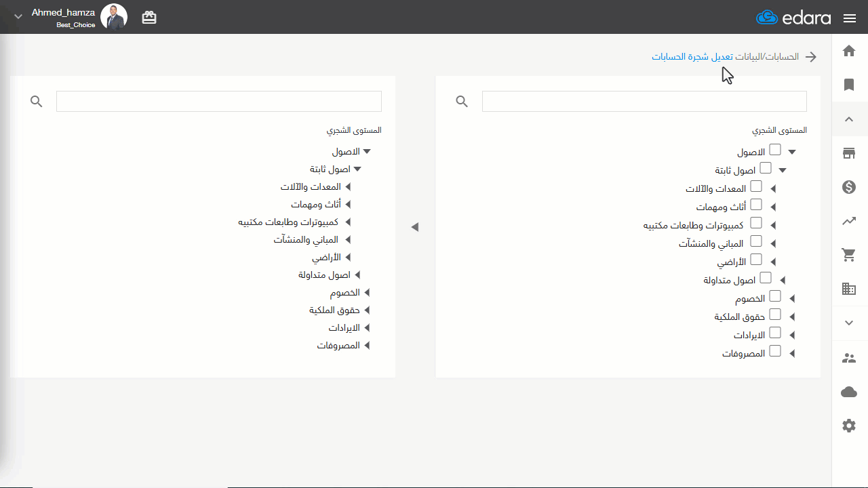The height and width of the screenshot is (488, 868).
Task: Check the الخصوم checkbox
Action: tap(774, 296)
